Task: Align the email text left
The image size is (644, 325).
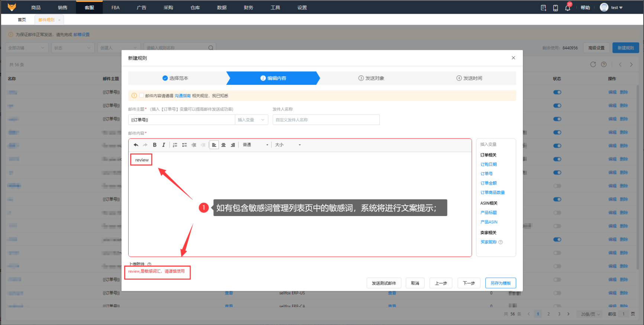Action: click(x=214, y=145)
